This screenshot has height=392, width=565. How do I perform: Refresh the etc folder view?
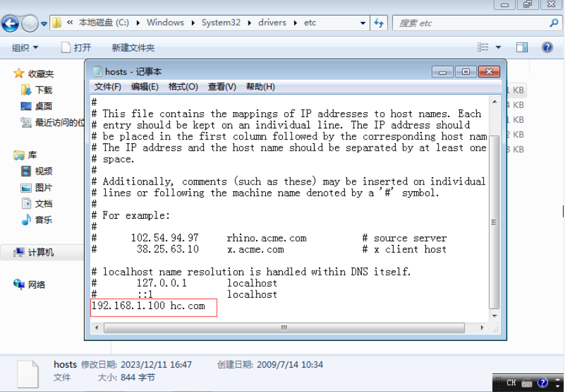pos(379,23)
